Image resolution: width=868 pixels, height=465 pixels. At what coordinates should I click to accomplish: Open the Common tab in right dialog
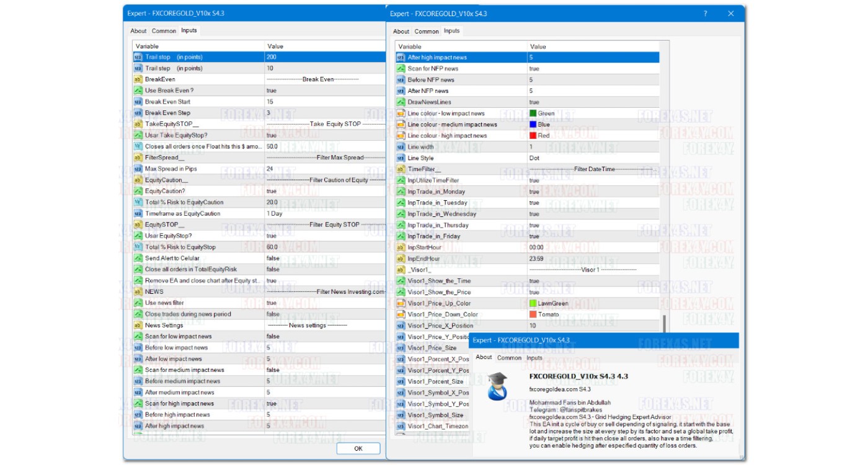427,32
